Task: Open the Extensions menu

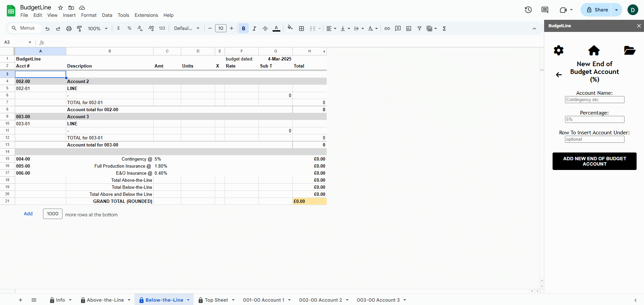Action: [x=146, y=15]
